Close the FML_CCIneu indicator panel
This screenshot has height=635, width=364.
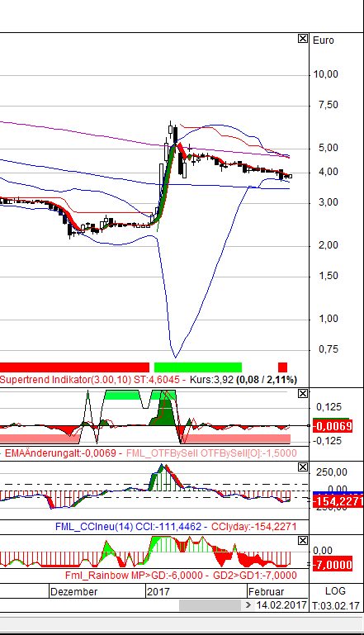(x=302, y=467)
